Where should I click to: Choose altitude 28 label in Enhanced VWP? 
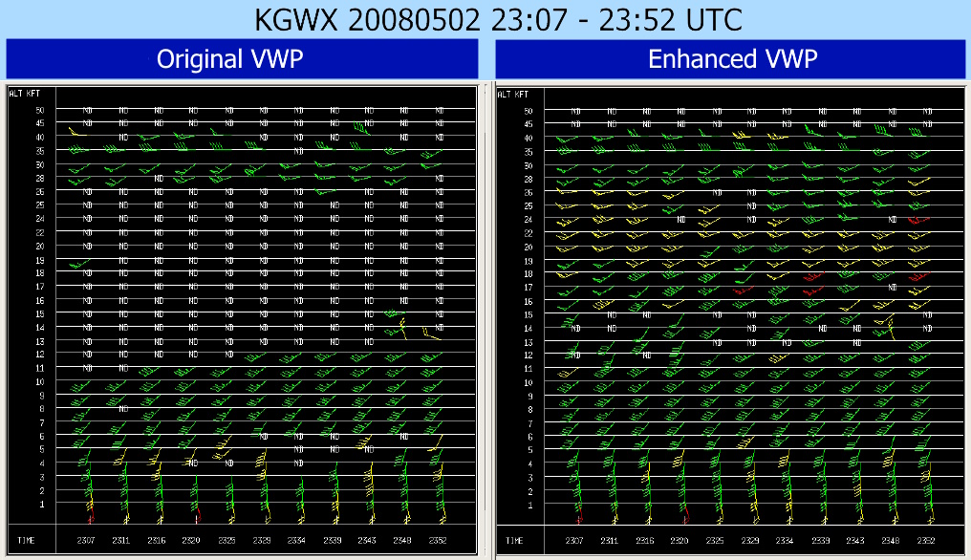tap(529, 179)
